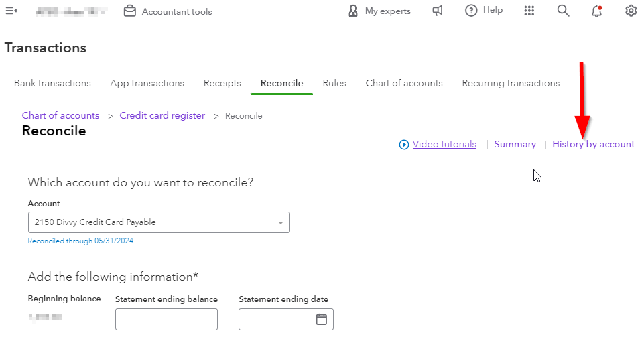
Task: Click the History by account link
Action: tap(593, 144)
